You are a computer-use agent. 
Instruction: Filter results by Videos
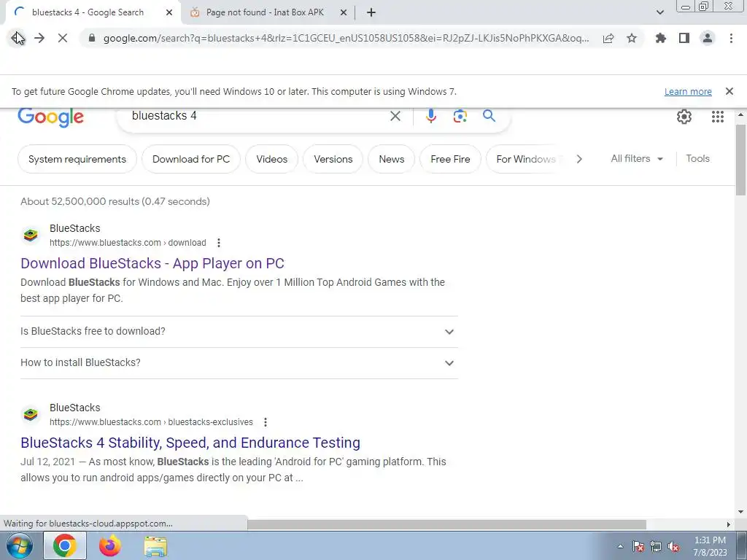click(271, 159)
